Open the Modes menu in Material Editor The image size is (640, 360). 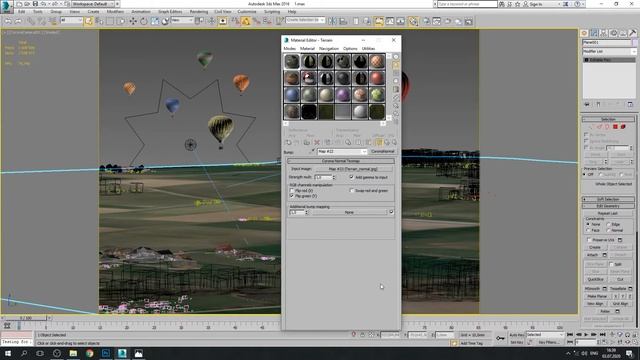point(289,49)
